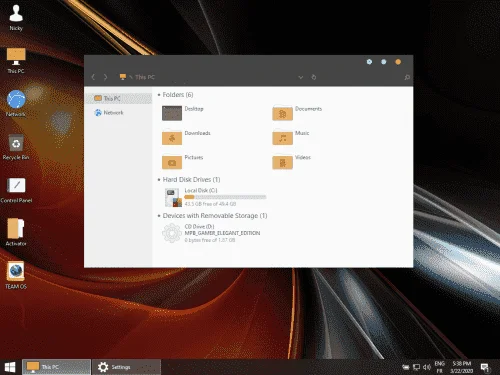Click the volume speaker tray icon
Viewport: 500px width, 375px height.
coord(427,367)
